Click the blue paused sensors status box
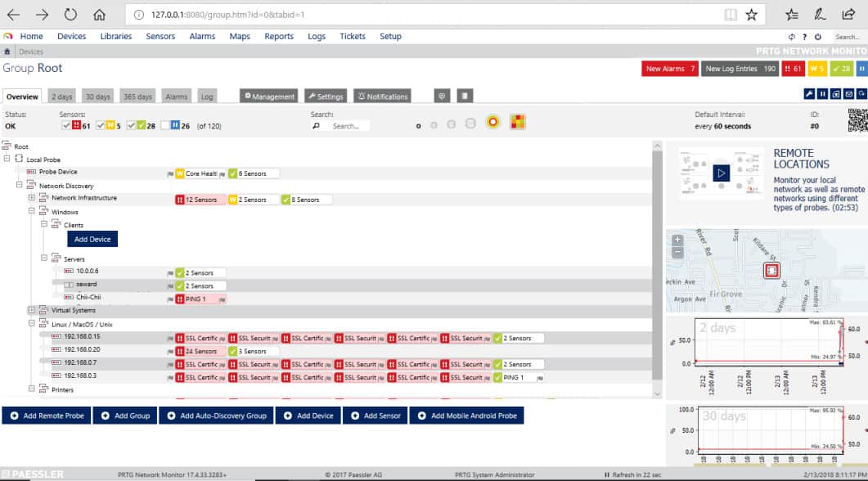The width and height of the screenshot is (868, 481). click(x=862, y=69)
